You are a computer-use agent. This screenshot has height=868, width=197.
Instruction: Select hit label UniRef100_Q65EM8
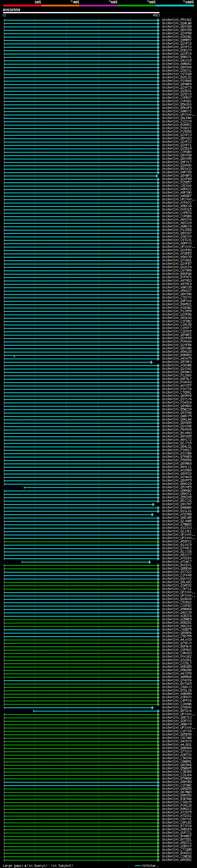point(177,734)
